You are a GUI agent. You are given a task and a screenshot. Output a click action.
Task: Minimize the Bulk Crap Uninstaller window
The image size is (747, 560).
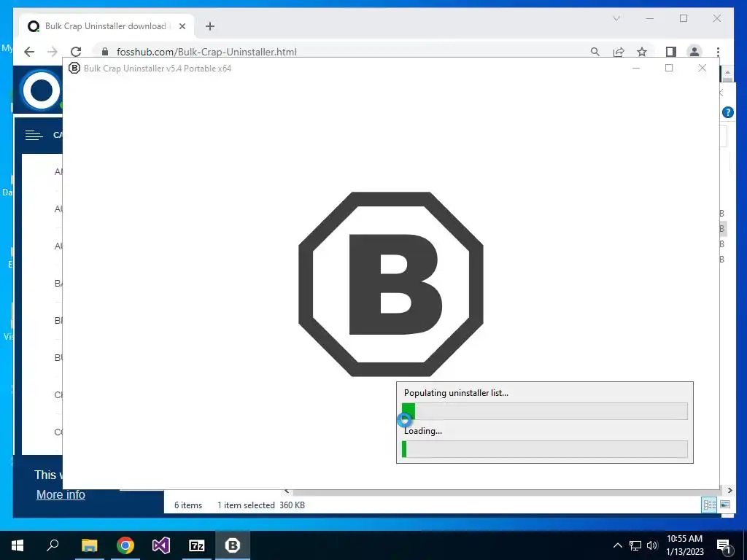[x=636, y=68]
